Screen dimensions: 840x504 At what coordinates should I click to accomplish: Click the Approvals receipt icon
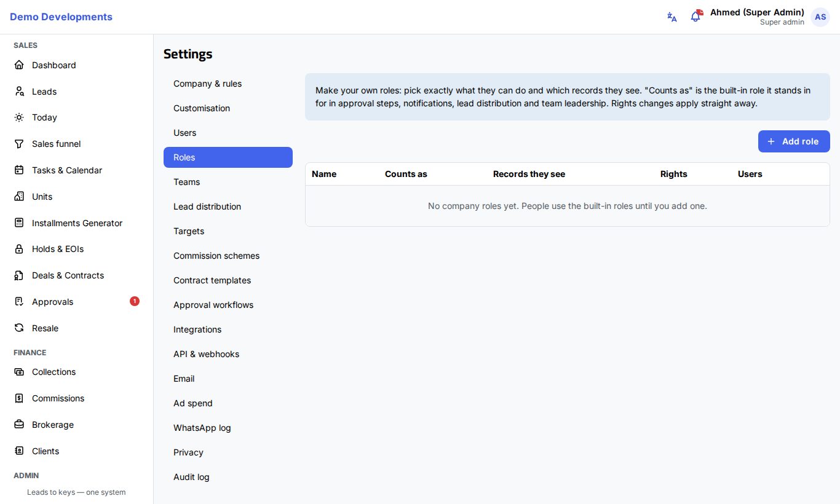[x=19, y=302]
